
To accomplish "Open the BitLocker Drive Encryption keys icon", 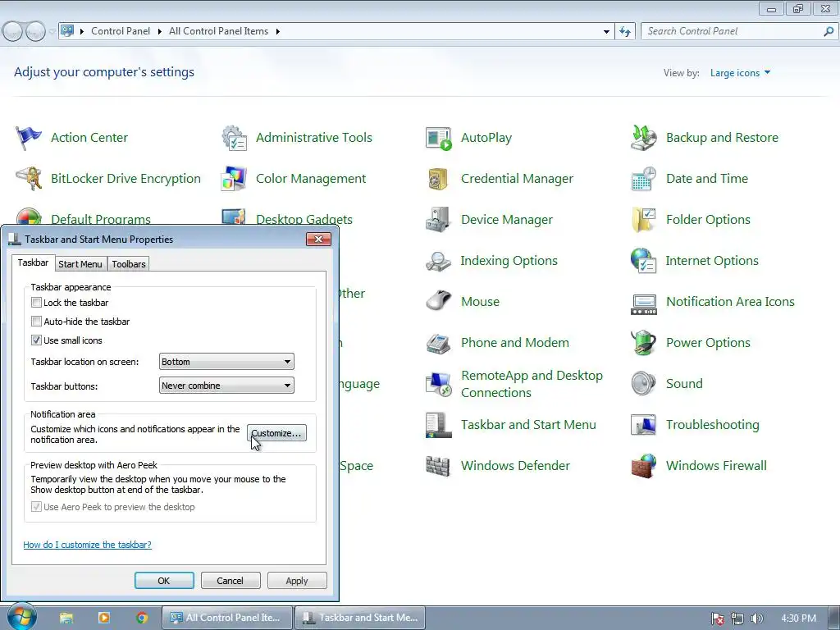I will click(29, 178).
